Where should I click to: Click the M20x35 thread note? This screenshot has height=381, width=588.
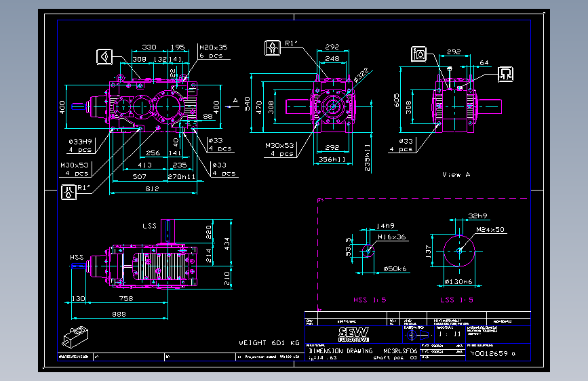214,47
